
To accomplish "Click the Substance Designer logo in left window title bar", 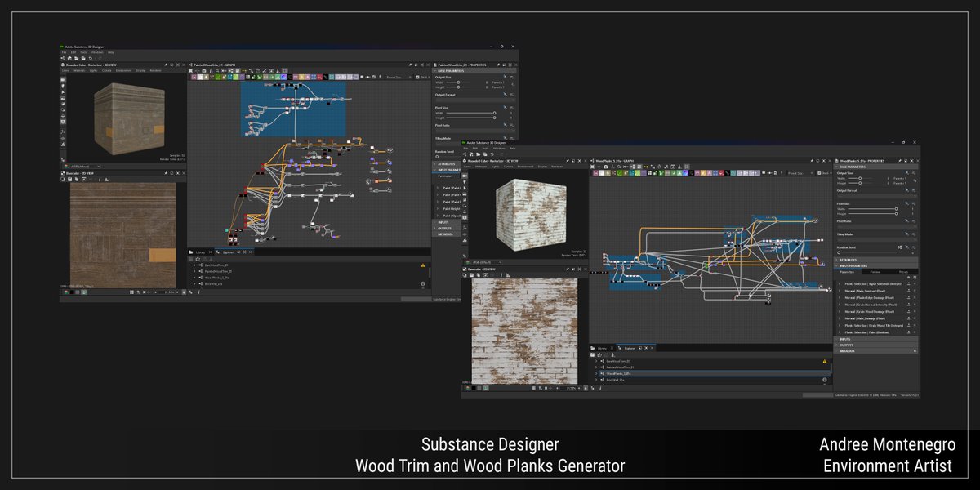I will [x=61, y=47].
